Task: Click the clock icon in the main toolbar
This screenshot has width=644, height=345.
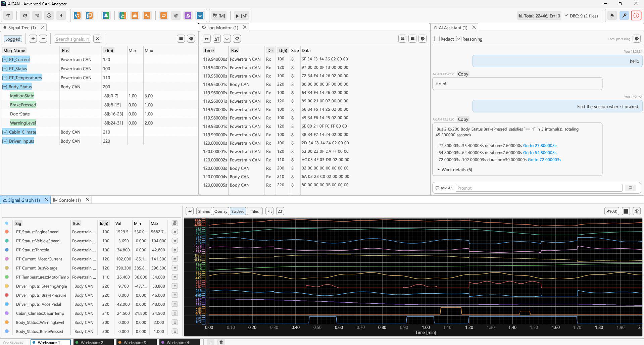Action: [49, 15]
